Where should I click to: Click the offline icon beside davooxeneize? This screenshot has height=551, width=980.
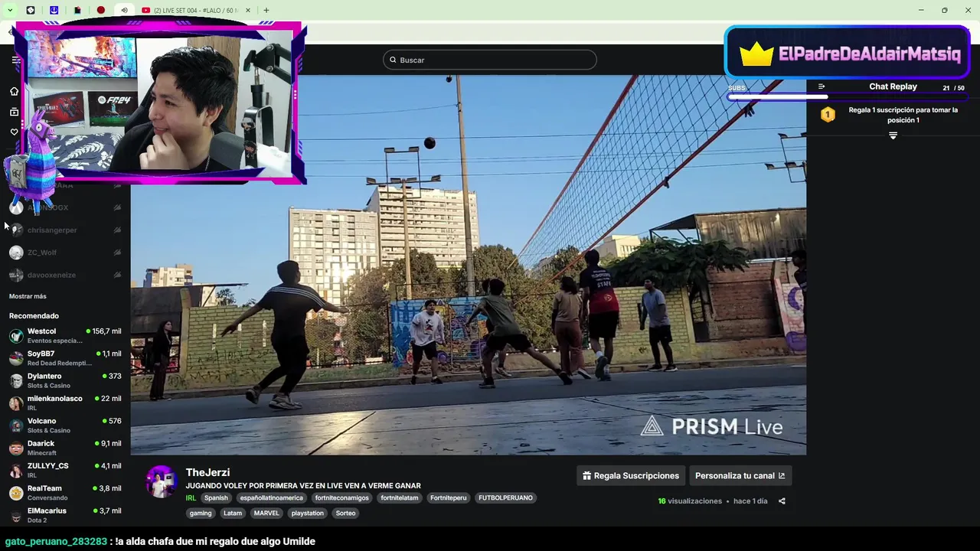[117, 275]
